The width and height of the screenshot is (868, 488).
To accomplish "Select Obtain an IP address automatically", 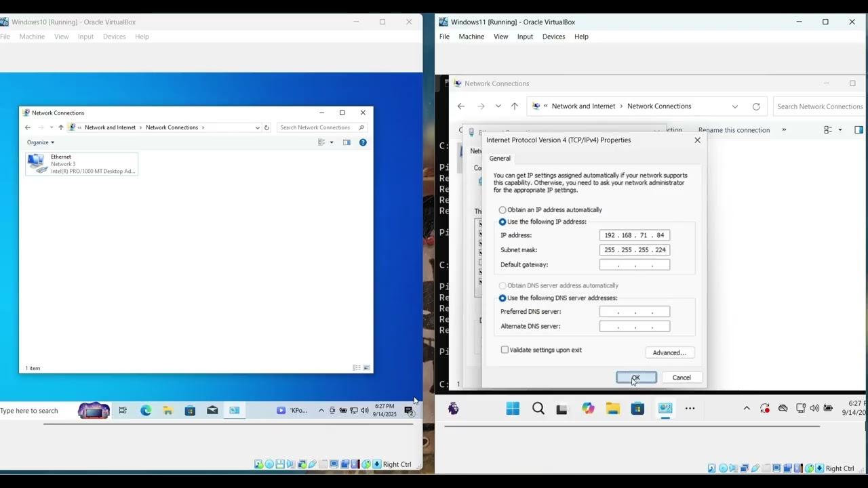I will coord(502,210).
